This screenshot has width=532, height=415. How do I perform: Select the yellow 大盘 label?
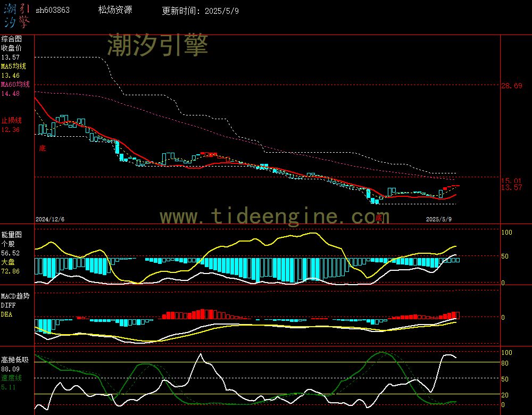[8, 262]
